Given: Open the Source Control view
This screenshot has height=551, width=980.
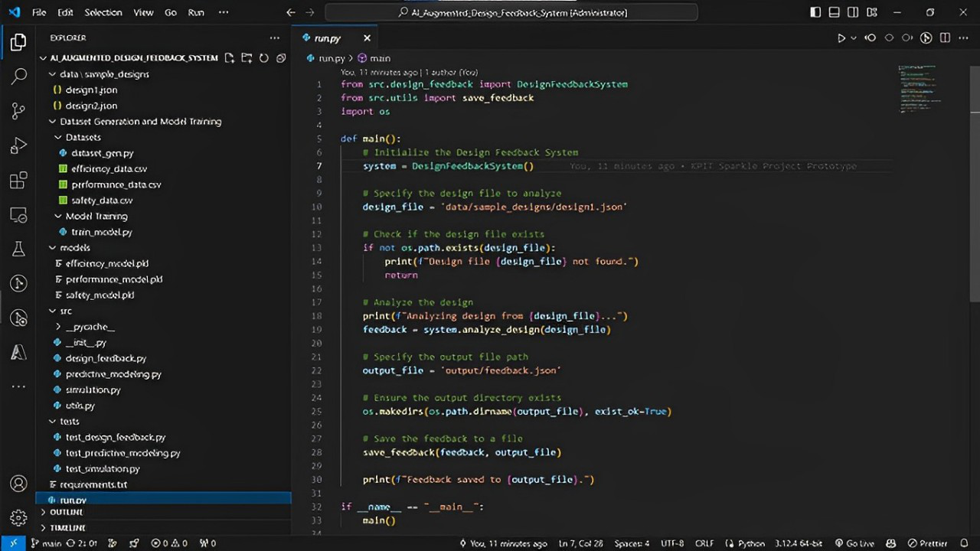Looking at the screenshot, I should 18,111.
